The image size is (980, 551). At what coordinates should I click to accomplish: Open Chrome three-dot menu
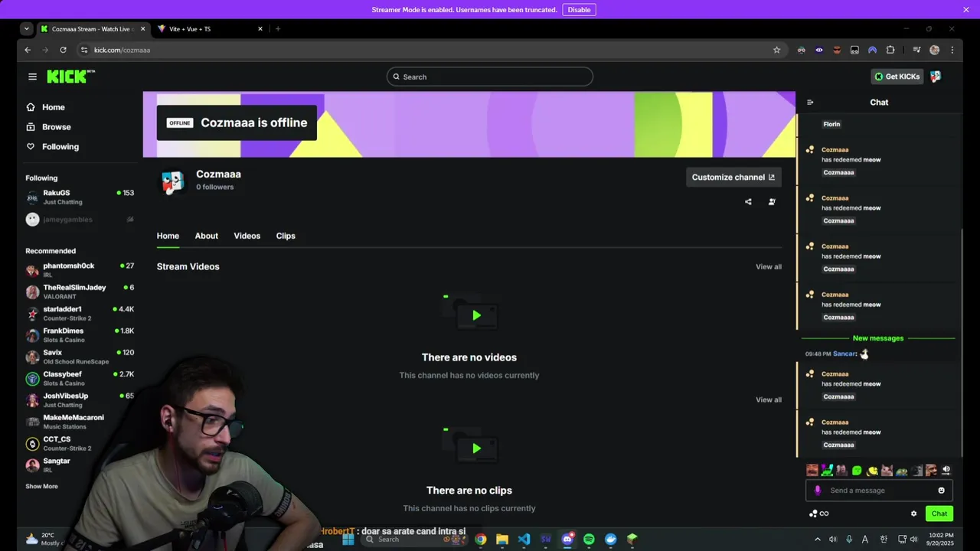952,50
